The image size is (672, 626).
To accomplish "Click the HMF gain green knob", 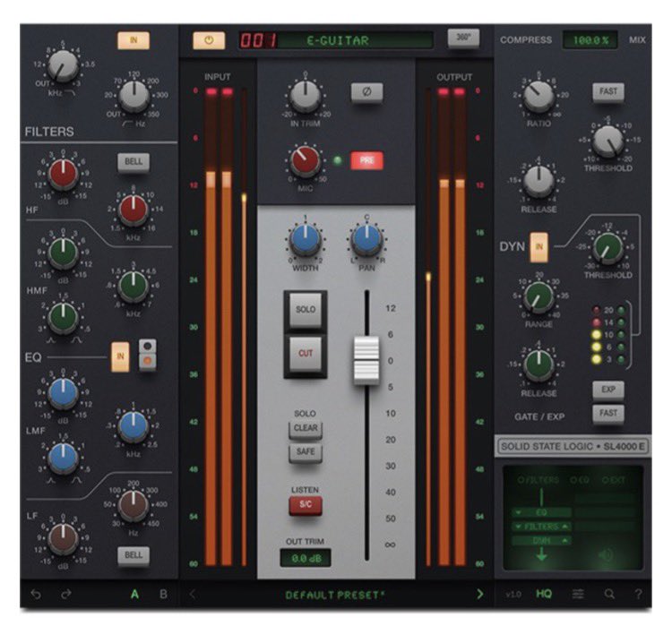I will 63,253.
